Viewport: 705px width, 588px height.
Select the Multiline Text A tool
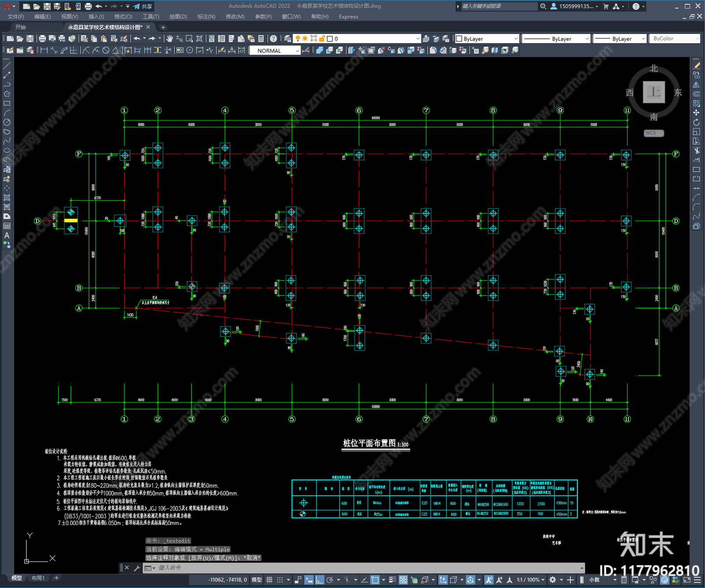coord(7,235)
